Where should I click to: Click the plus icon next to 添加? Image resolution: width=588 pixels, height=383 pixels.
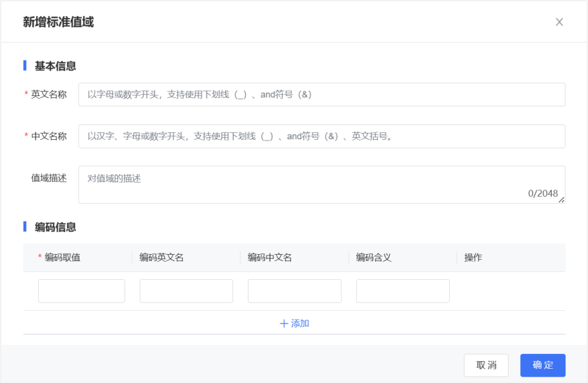[283, 324]
